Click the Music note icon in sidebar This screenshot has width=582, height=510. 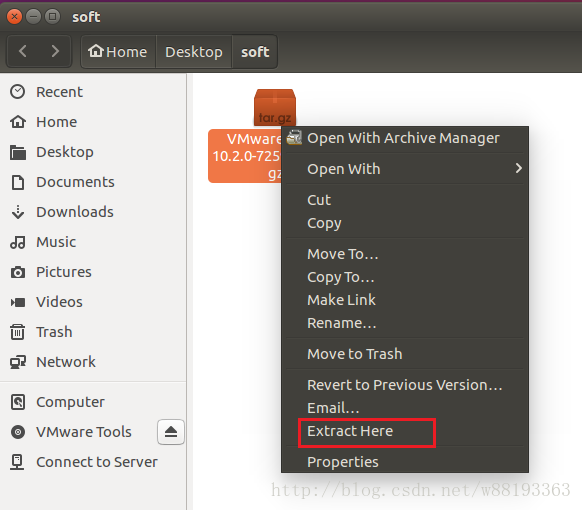17,242
